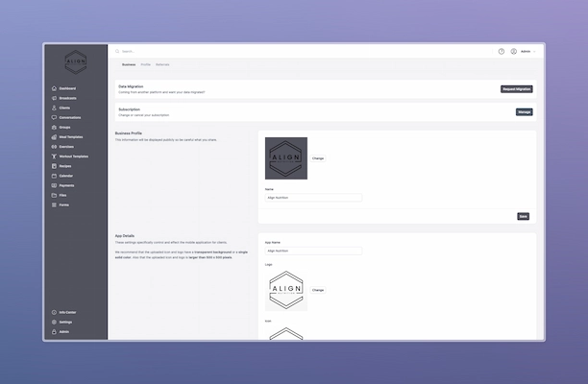Viewport: 588px width, 384px height.
Task: Switch to the Profile tab
Action: (x=145, y=64)
